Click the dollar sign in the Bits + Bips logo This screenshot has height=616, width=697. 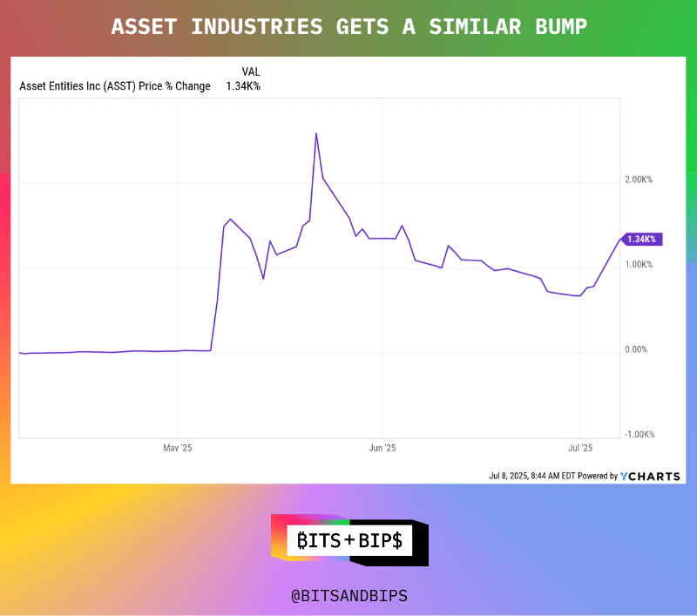click(x=396, y=540)
